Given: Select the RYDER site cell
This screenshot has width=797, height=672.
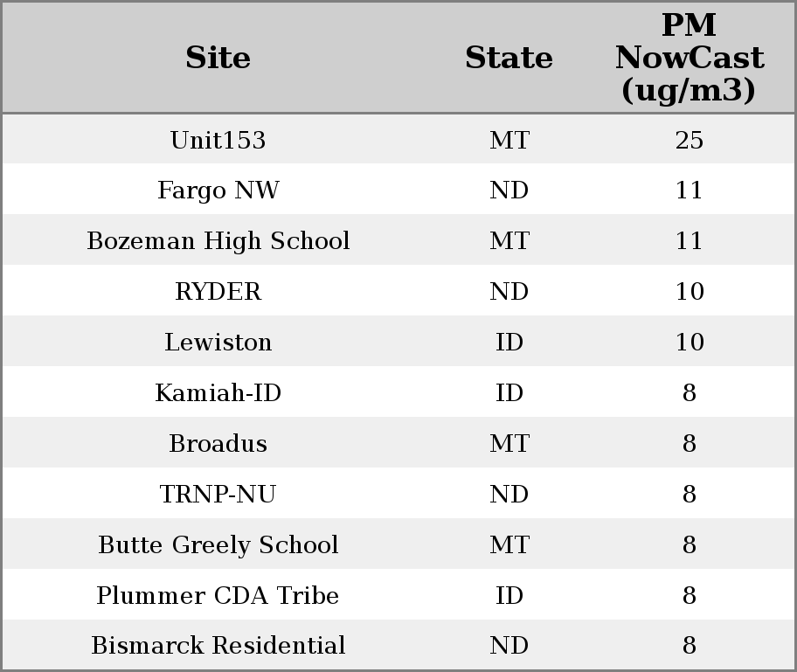Looking at the screenshot, I should (218, 292).
